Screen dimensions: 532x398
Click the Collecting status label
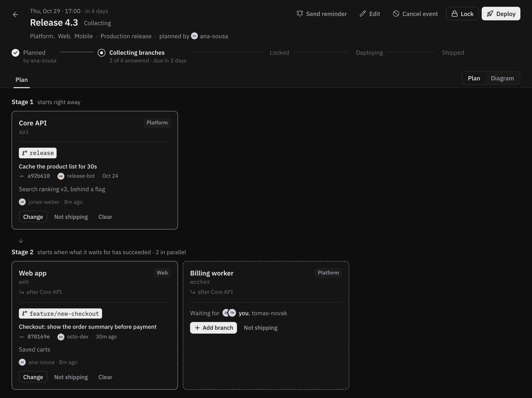click(x=97, y=23)
